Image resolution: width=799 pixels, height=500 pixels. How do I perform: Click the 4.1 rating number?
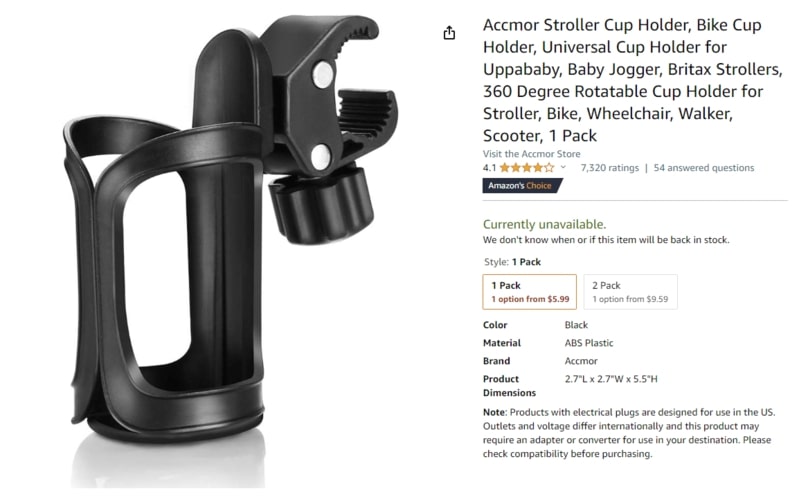pyautogui.click(x=489, y=168)
